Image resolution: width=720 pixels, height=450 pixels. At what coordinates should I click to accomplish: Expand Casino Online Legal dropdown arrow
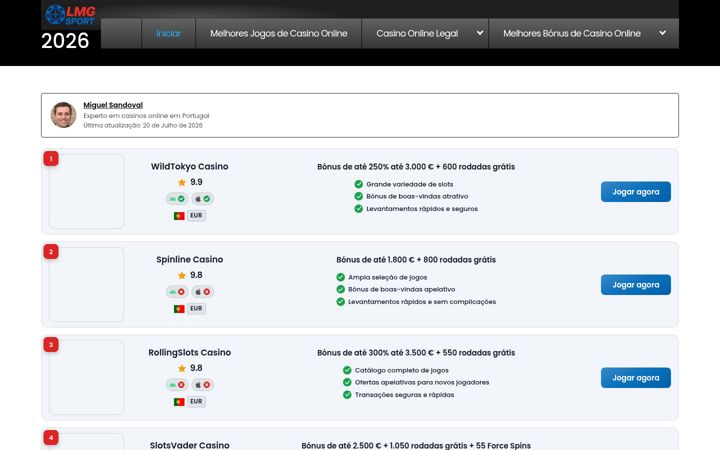[480, 33]
